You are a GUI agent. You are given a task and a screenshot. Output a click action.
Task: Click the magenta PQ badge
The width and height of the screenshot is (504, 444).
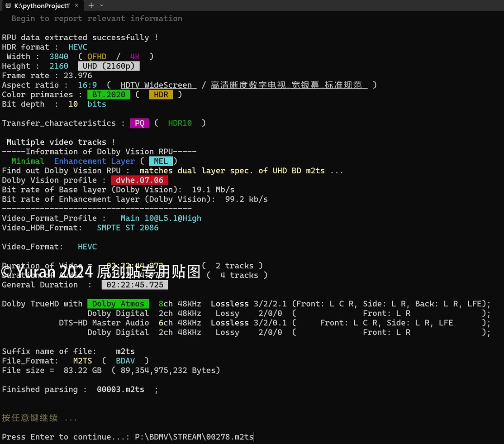(139, 123)
